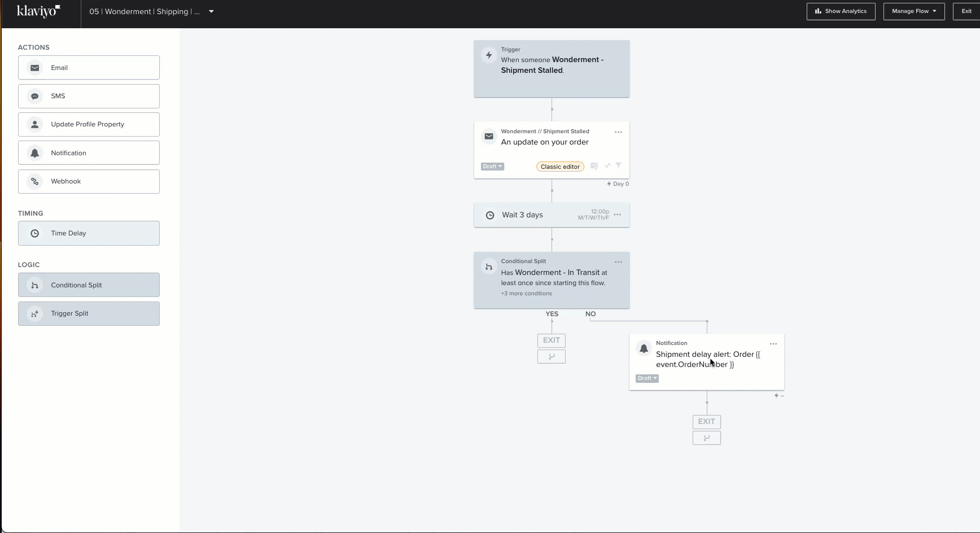Select the Trigger Split icon
Screen dimensions: 980x533
point(35,313)
